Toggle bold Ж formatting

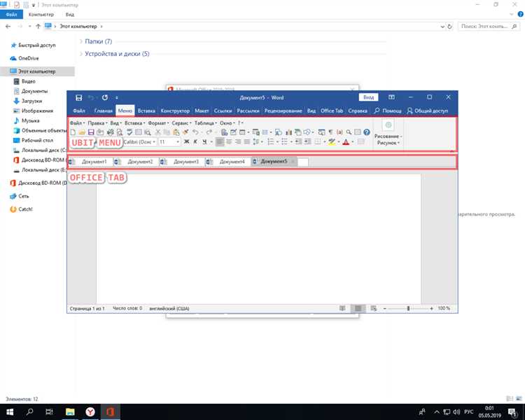coord(186,142)
